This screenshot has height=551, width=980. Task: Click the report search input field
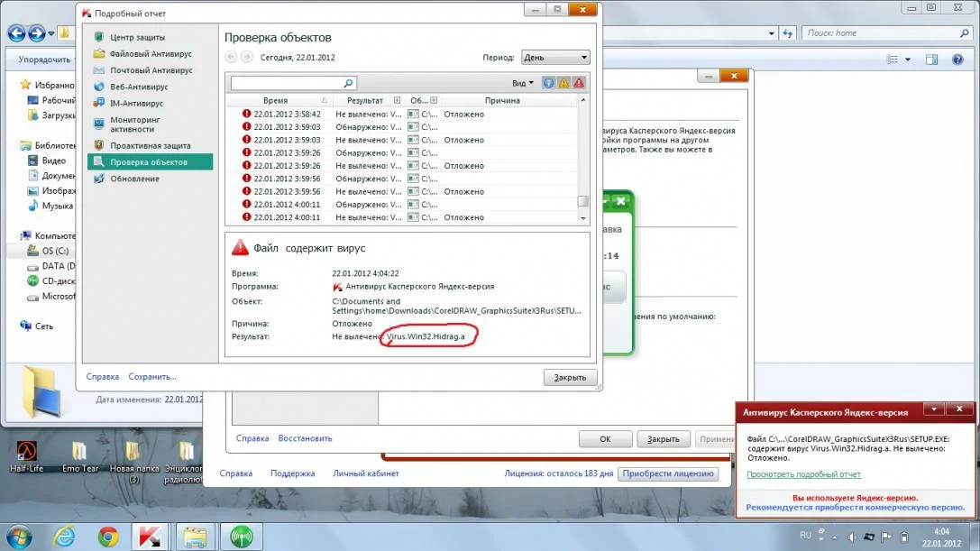pyautogui.click(x=287, y=83)
